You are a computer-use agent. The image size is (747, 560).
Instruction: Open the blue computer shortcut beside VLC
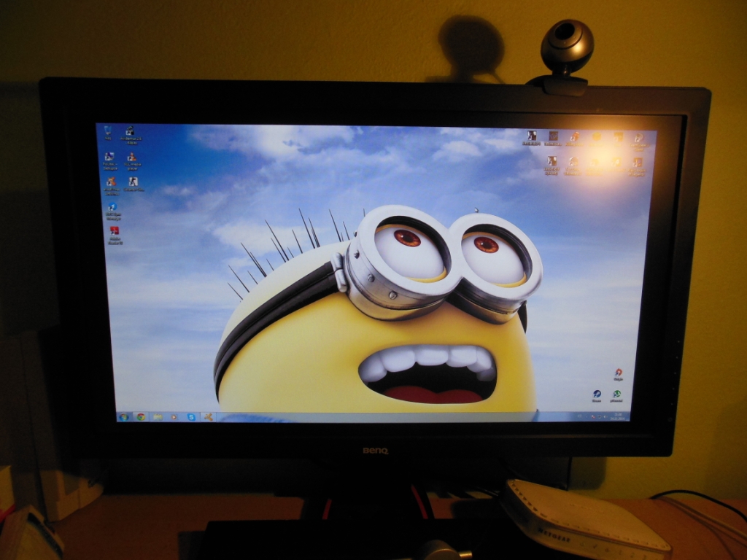(109, 161)
